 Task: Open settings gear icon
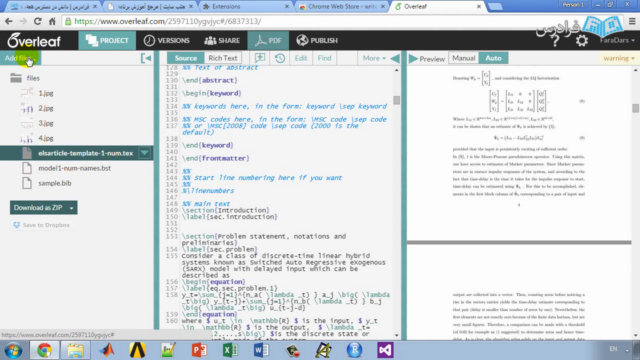click(x=582, y=40)
